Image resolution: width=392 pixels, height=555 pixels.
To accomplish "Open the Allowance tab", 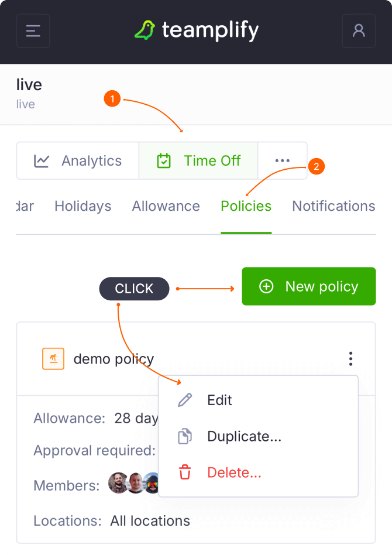I will 166,206.
